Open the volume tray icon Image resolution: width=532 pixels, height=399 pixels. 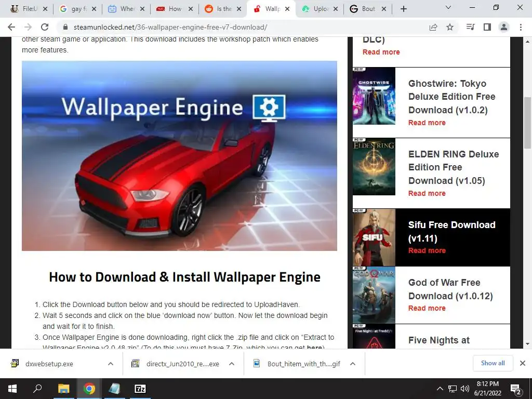pyautogui.click(x=465, y=389)
